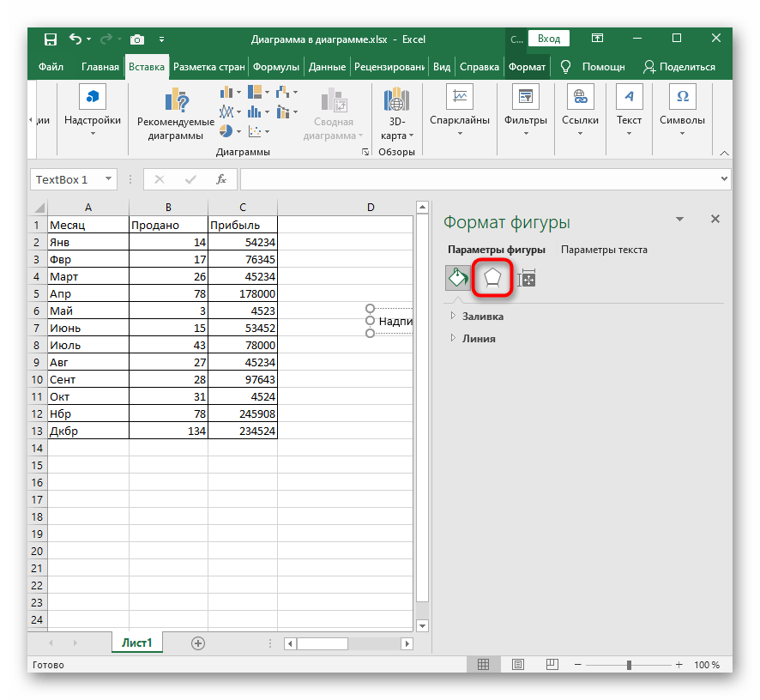Close the Format Shape pane
Image resolution: width=760 pixels, height=700 pixels.
pyautogui.click(x=715, y=219)
